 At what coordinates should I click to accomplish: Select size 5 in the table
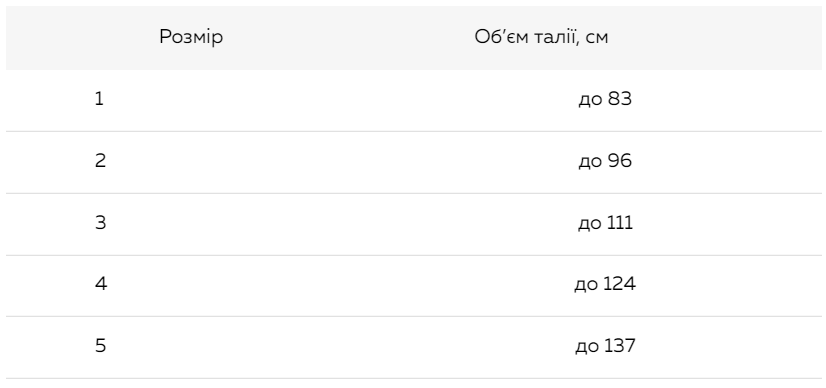tap(100, 345)
